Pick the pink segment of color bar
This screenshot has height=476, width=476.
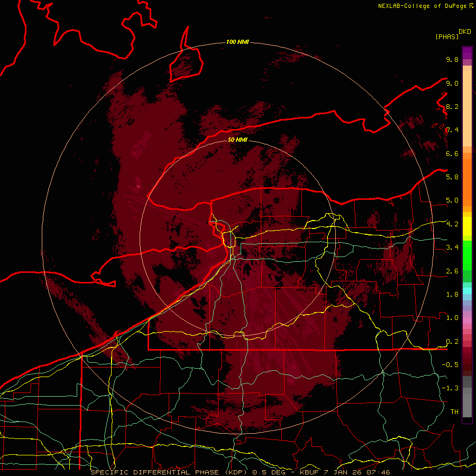tap(467, 321)
